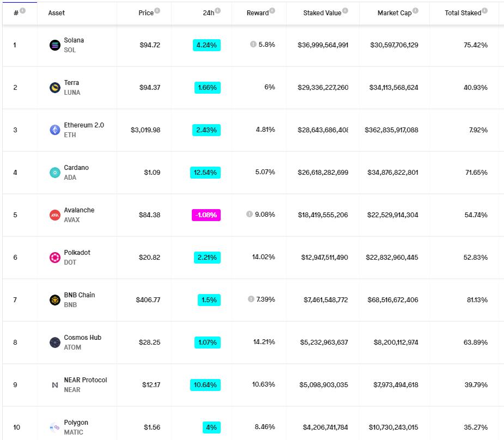Image resolution: width=504 pixels, height=440 pixels.
Task: Click the Avalanche logo icon
Action: (55, 215)
